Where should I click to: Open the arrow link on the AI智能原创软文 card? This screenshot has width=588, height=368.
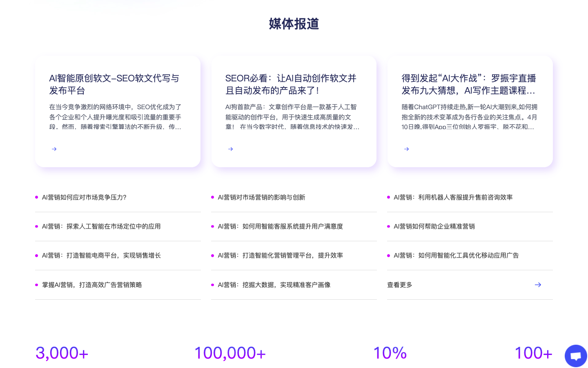pyautogui.click(x=54, y=149)
